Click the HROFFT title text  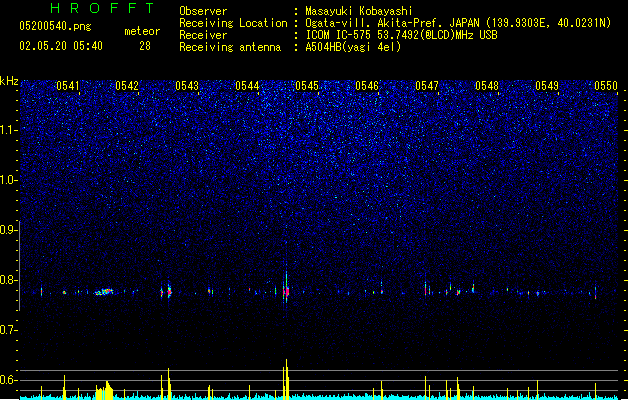click(x=102, y=8)
